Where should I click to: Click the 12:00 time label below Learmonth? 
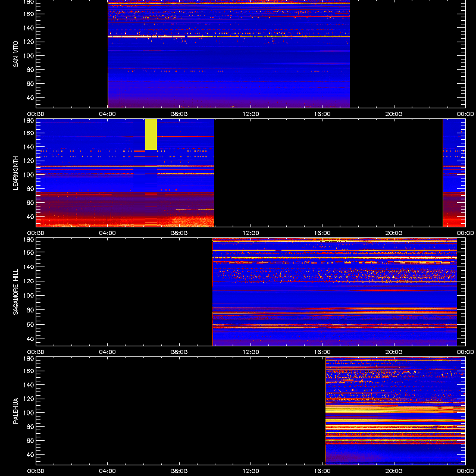click(x=250, y=233)
